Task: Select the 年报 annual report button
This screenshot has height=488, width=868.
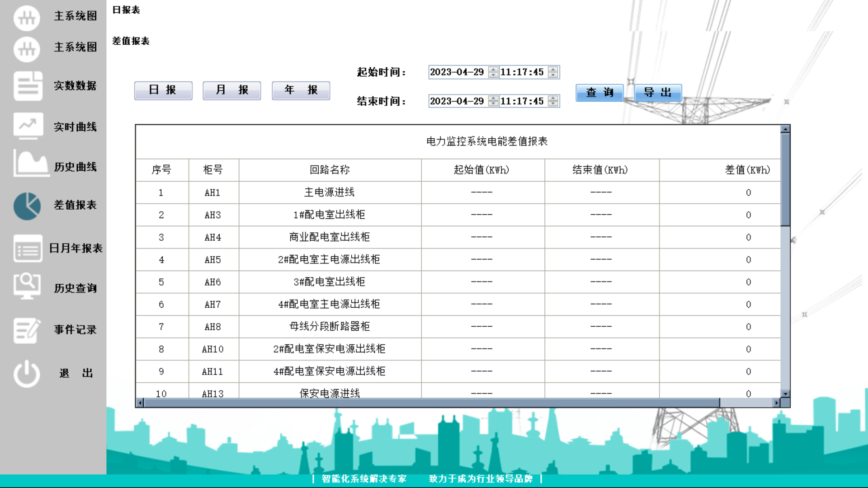Action: click(301, 90)
